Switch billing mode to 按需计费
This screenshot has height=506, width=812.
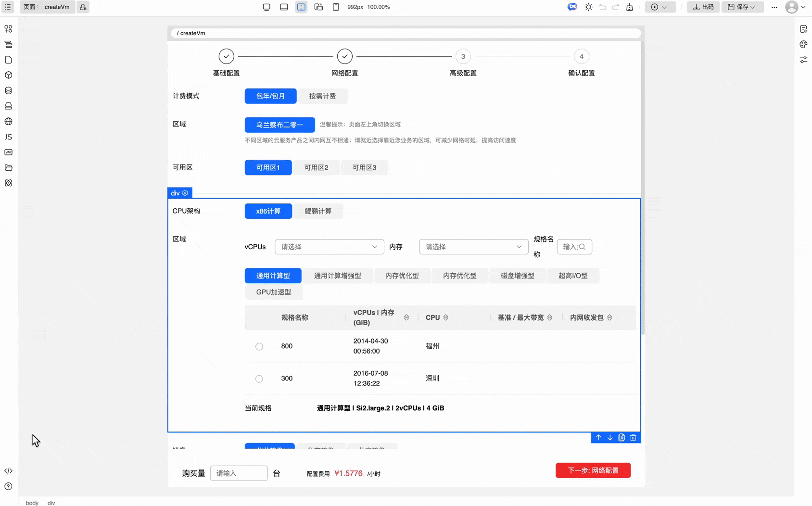(323, 96)
